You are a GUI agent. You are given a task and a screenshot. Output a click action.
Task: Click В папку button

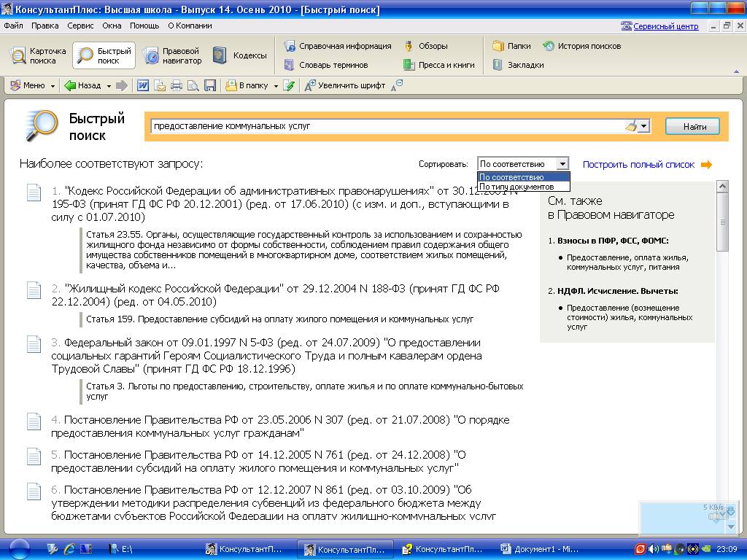pos(247,86)
